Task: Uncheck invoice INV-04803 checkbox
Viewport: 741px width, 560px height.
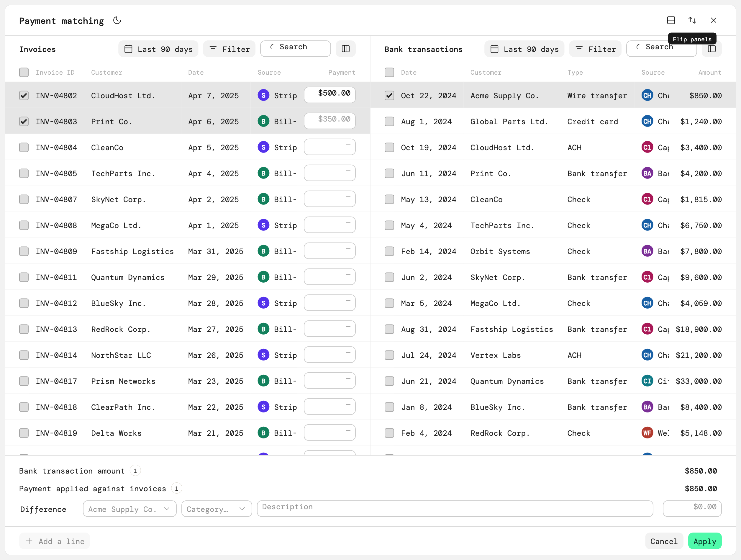Action: (x=24, y=121)
